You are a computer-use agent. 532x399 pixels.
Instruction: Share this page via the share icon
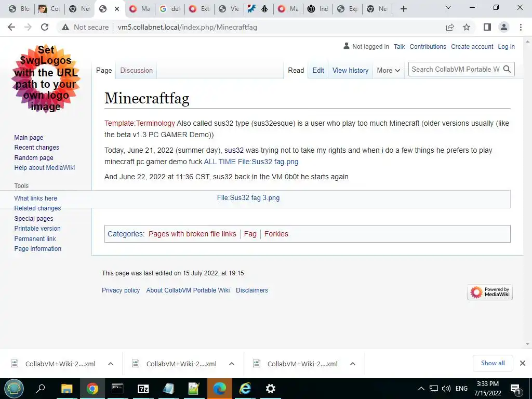pos(450,27)
